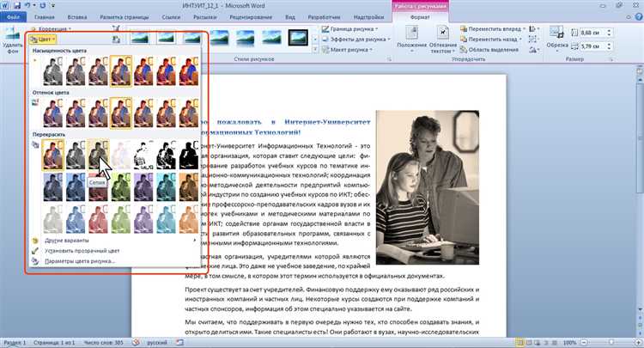This screenshot has height=348, width=644.
Task: Click the русский language indicator
Action: 157,343
